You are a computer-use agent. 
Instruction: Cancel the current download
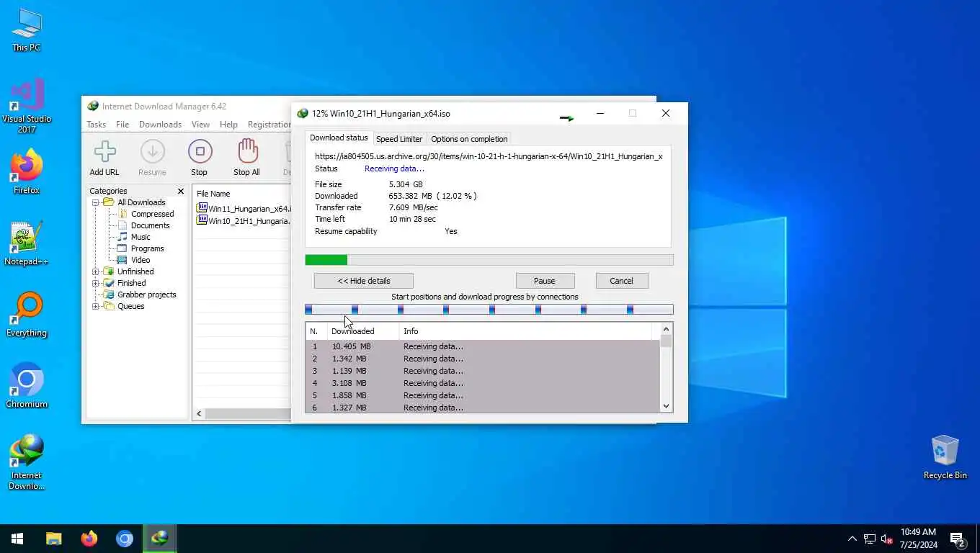pyautogui.click(x=621, y=281)
